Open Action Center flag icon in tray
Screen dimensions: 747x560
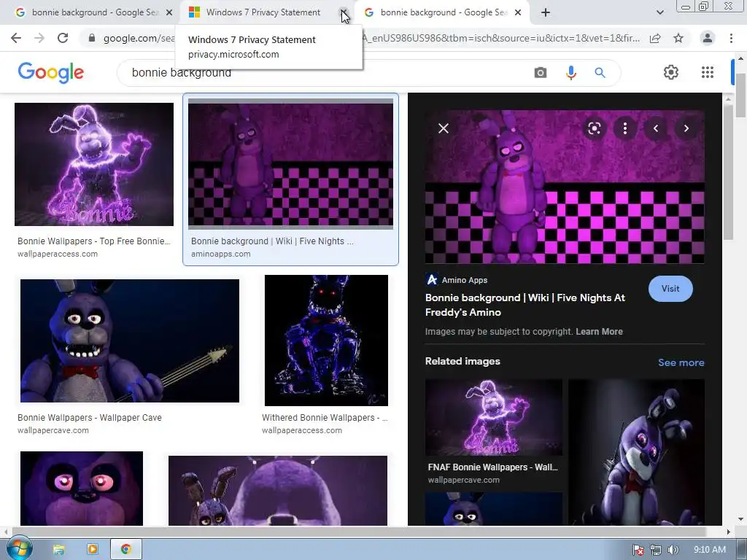coord(638,550)
